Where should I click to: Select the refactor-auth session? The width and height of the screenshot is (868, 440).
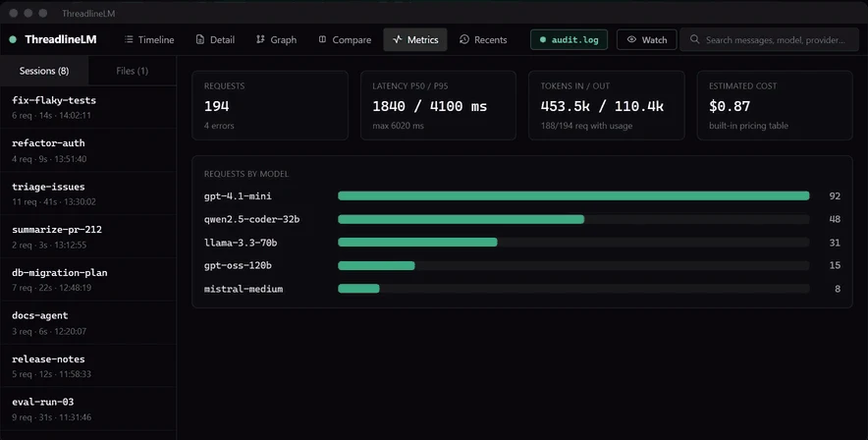point(88,150)
